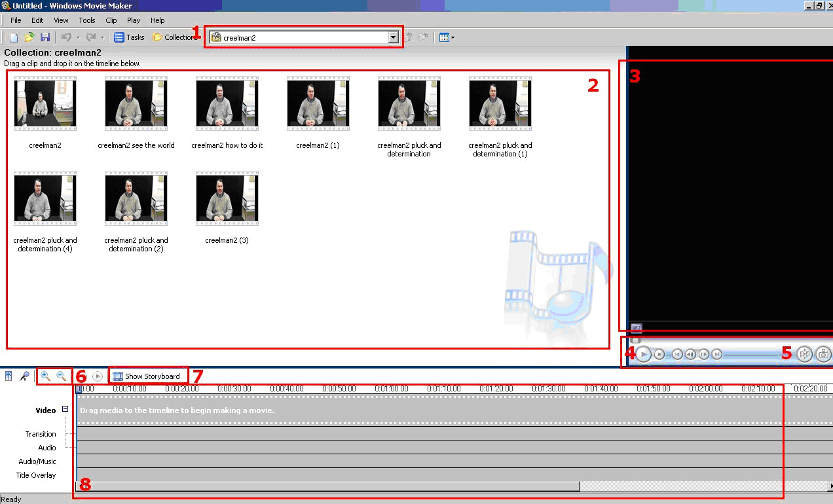Click the preview monitor seek bar handle
833x504 pixels.
tap(635, 340)
